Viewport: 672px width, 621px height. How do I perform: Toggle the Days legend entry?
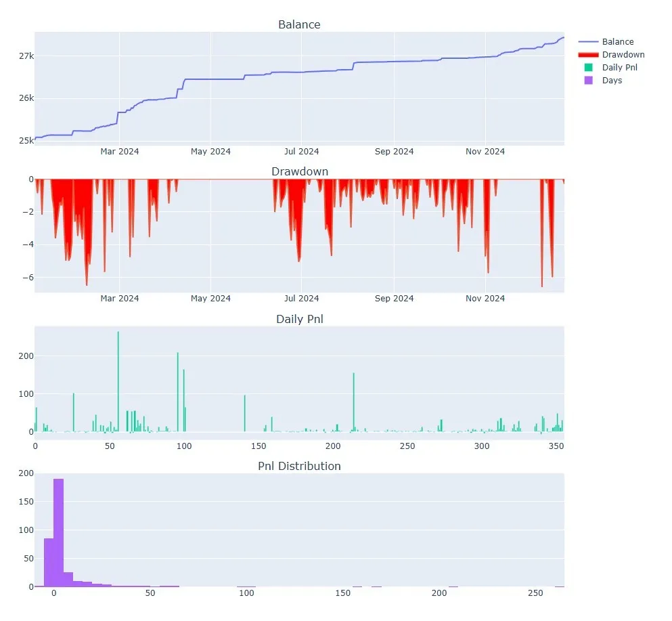[x=603, y=80]
